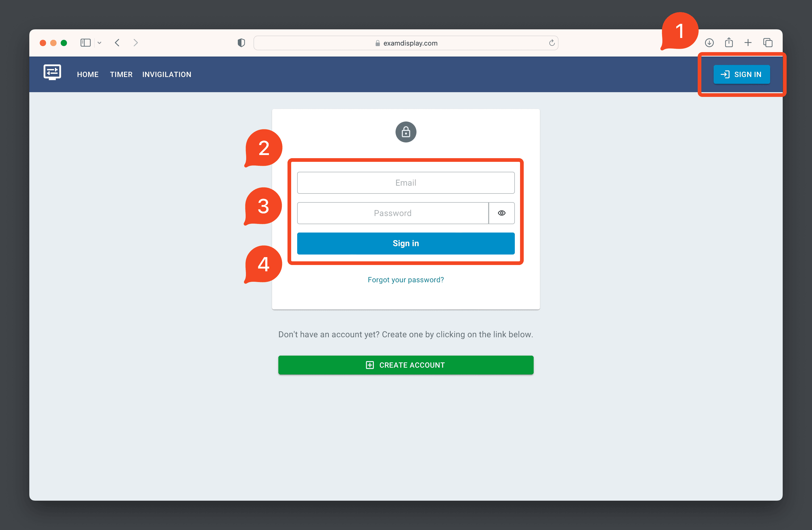Select the TIMER menu item
The width and height of the screenshot is (812, 530).
tap(121, 74)
